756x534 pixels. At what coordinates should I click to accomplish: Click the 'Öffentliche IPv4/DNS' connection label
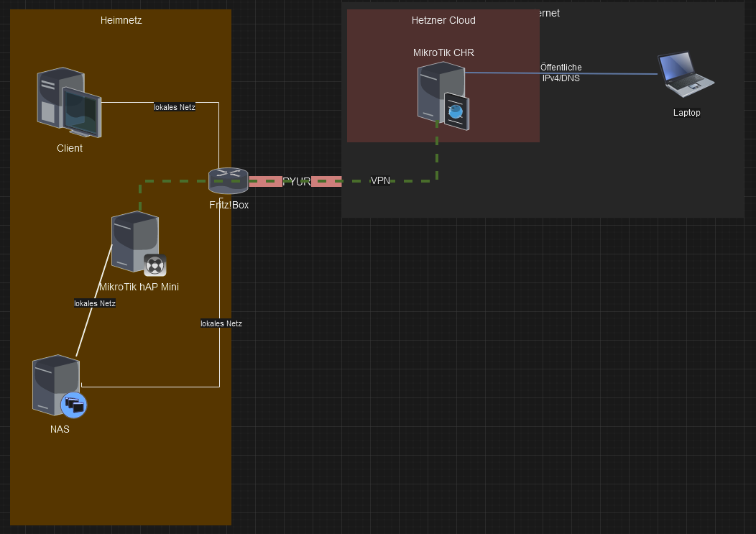coord(561,73)
